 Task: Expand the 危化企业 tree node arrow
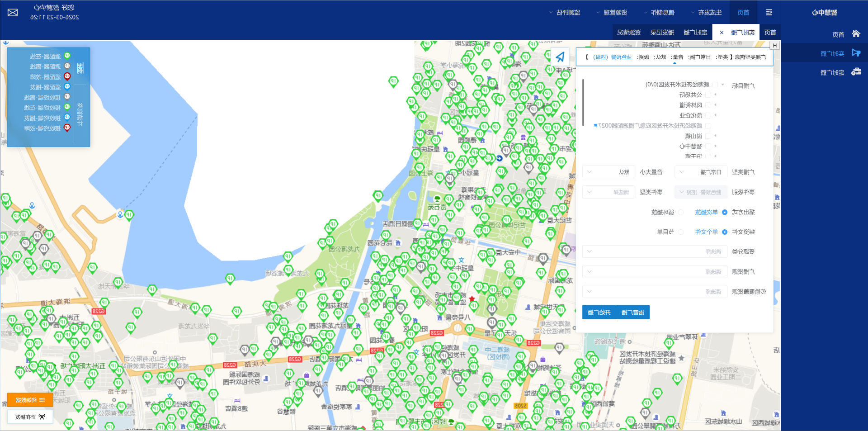(716, 115)
